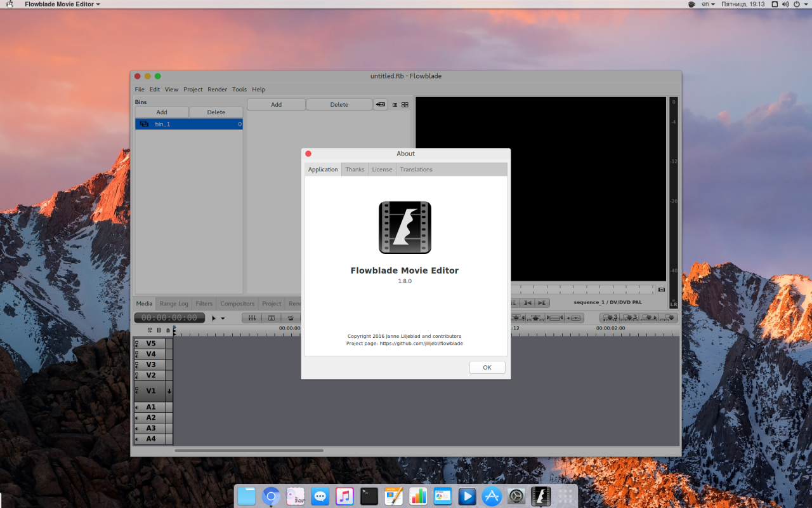Open the Help menu in Flowblade
Screen dimensions: 812x508
click(258, 90)
